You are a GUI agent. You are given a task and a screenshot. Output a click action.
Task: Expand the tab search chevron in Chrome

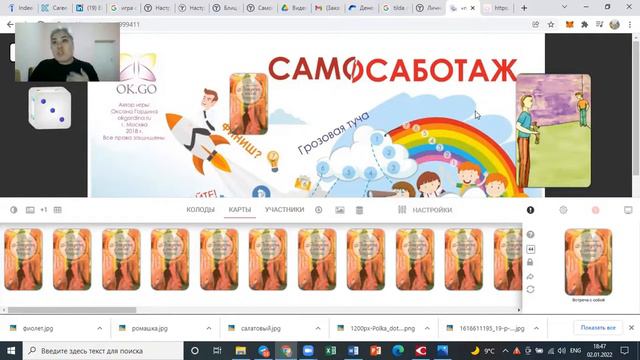(564, 7)
